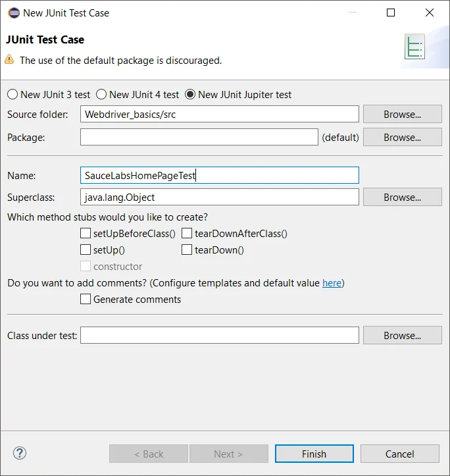
Task: Browse for the Superclass
Action: coord(403,197)
